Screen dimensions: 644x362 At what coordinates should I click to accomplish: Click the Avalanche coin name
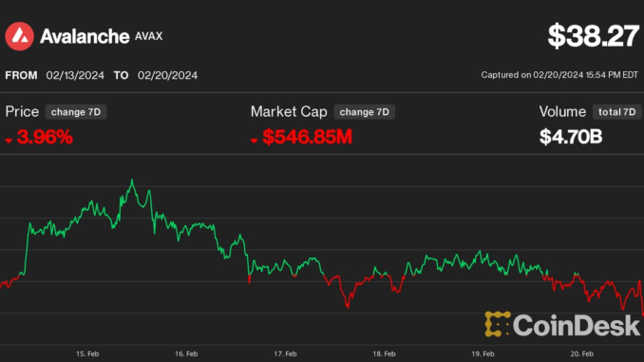tap(85, 36)
